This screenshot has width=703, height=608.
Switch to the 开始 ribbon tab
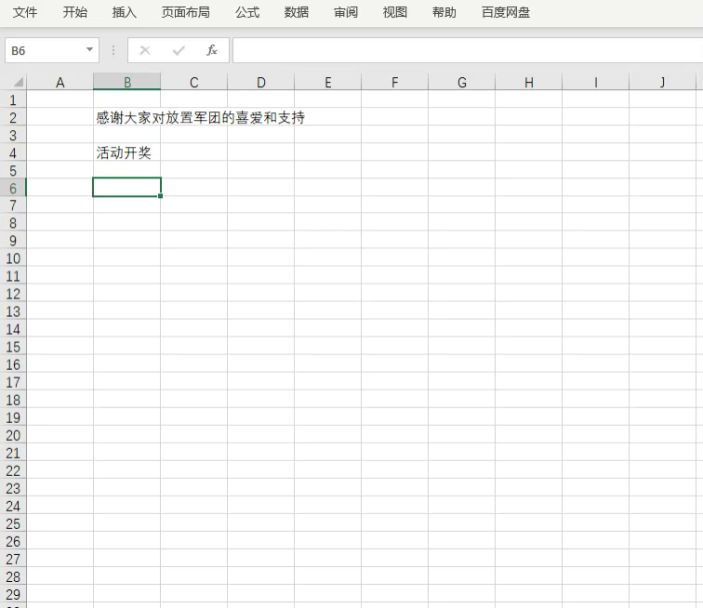[75, 13]
